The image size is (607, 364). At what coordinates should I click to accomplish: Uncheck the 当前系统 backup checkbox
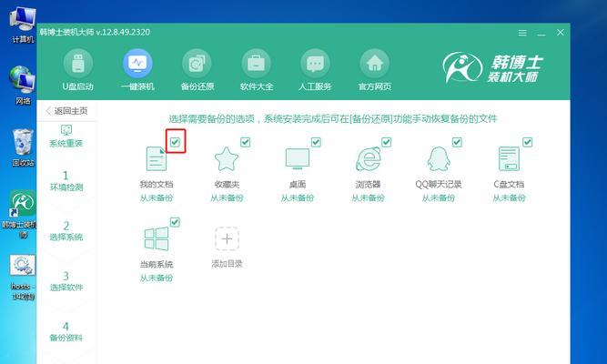[x=175, y=222]
